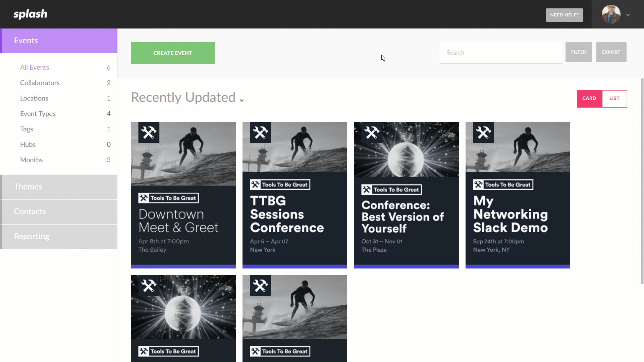The height and width of the screenshot is (362, 644).
Task: Click tools icon on bottom disco ball card
Action: (x=149, y=286)
